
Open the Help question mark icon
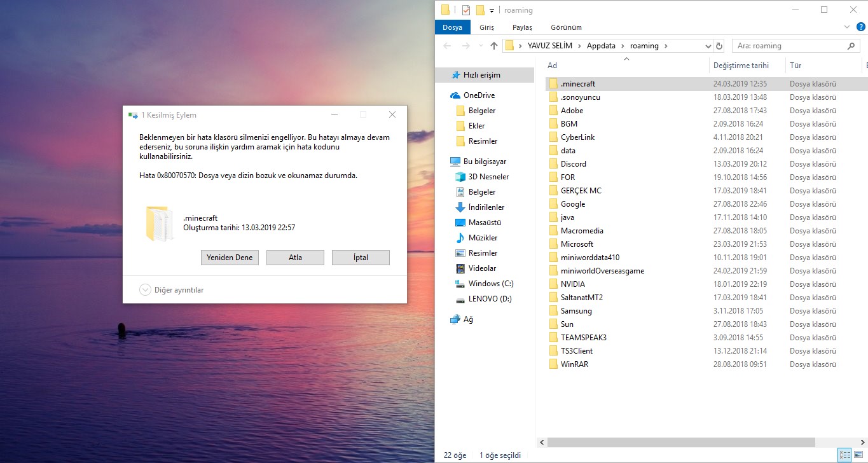point(860,27)
